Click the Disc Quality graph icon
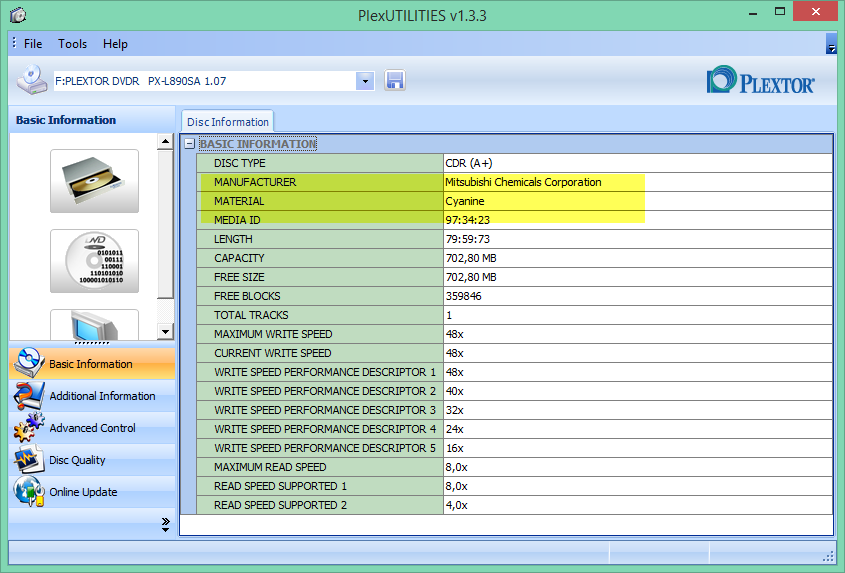The height and width of the screenshot is (573, 845). [29, 460]
